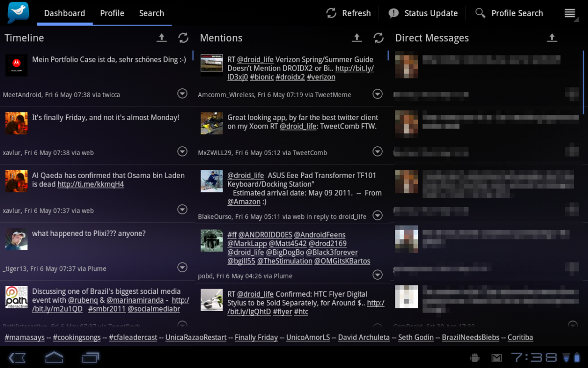
Task: Refresh the Mentions column
Action: tap(378, 38)
